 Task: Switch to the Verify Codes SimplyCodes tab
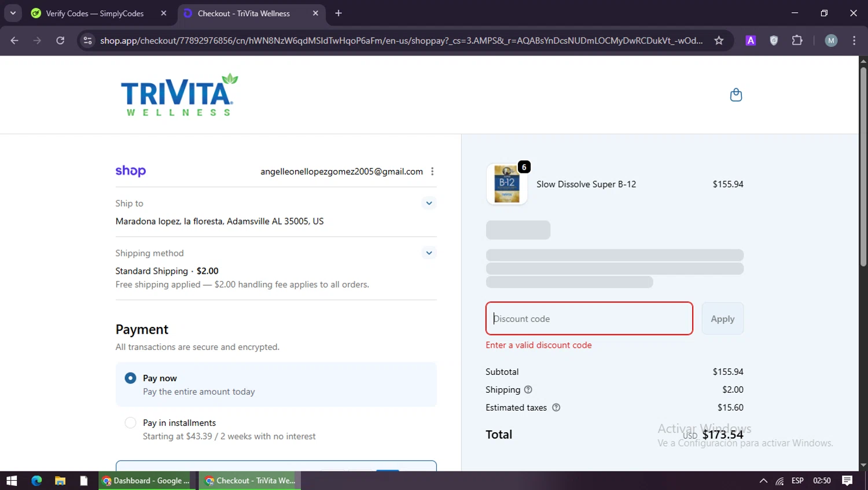tap(97, 13)
